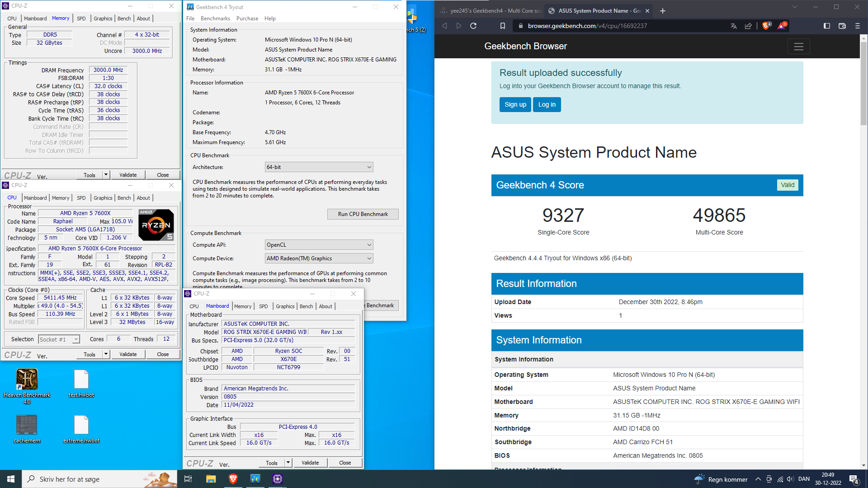The width and height of the screenshot is (868, 488).
Task: Open the browser tab search chevron
Action: 795,7
